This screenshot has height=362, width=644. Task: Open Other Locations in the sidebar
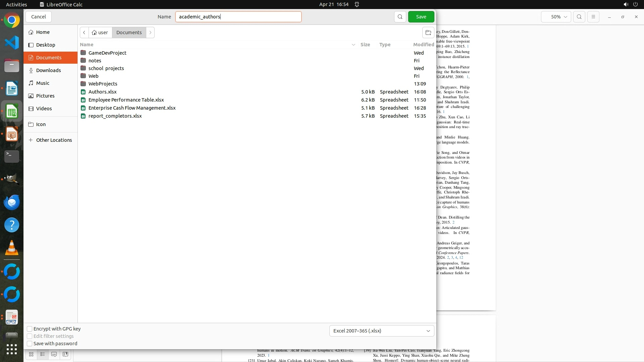tap(54, 140)
